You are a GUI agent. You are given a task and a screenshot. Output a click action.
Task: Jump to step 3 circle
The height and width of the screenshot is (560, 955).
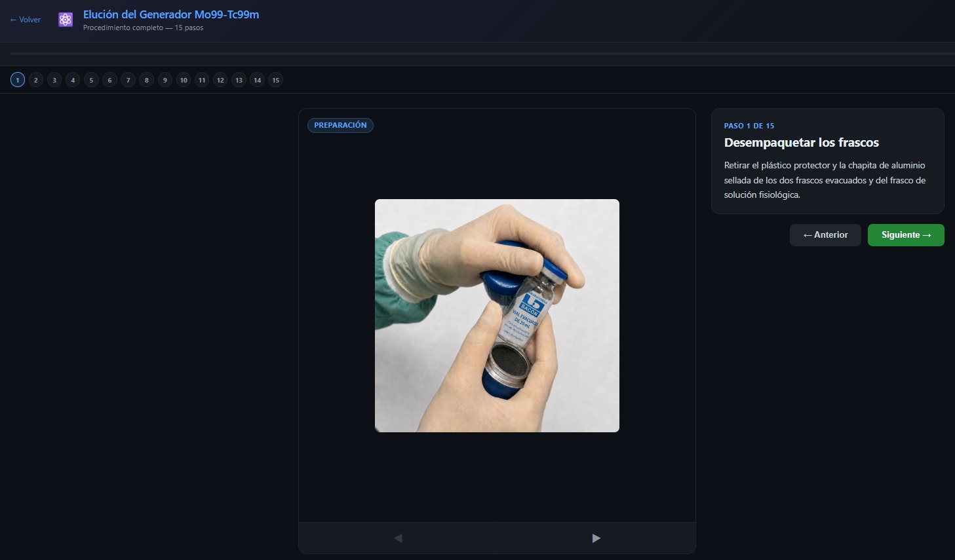coord(54,80)
